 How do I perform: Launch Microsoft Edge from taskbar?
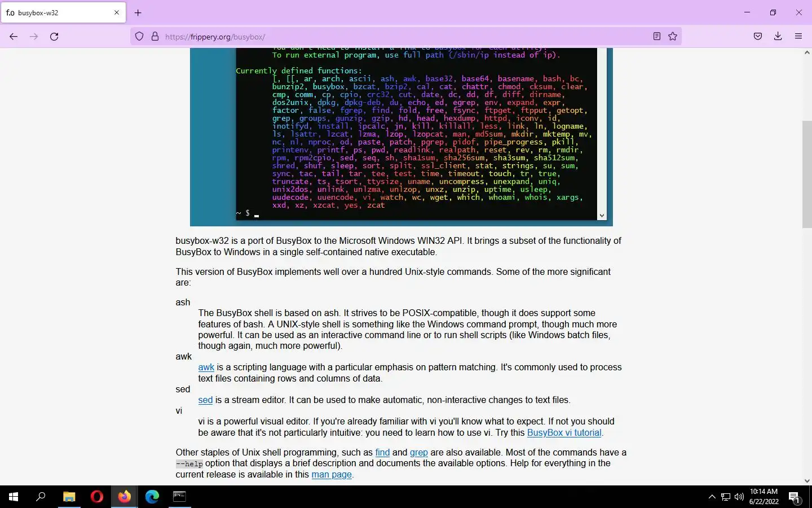[152, 497]
